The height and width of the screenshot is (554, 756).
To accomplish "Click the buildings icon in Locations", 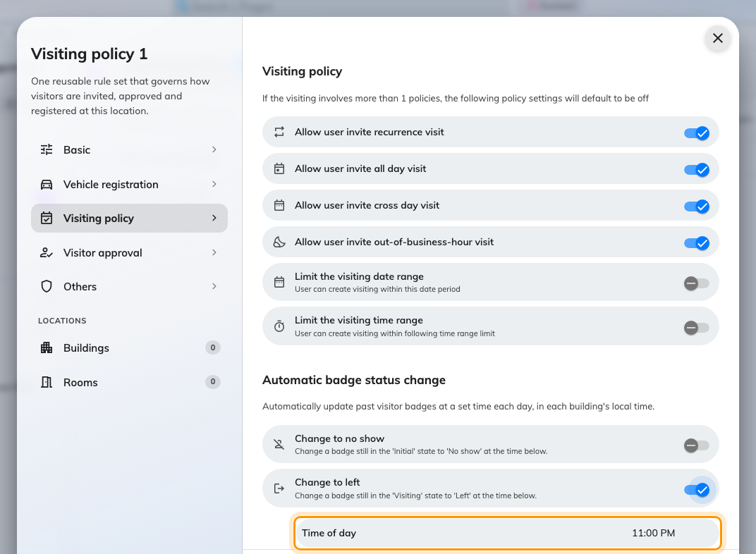I will 47,347.
